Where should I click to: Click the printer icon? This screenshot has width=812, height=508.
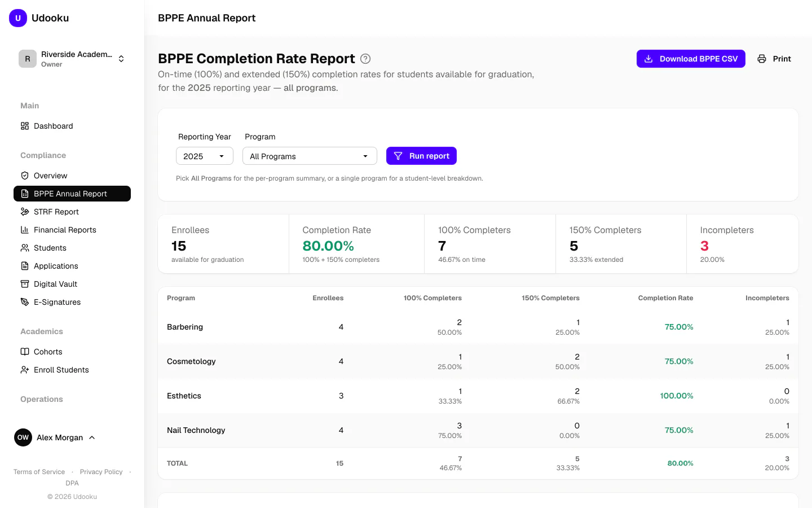click(762, 59)
